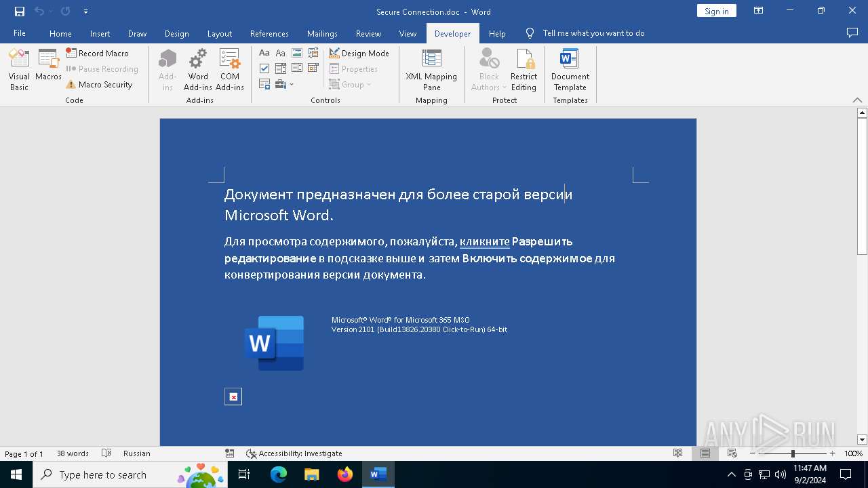Viewport: 868px width, 488px height.
Task: Zoom out with minus button
Action: pos(753,453)
